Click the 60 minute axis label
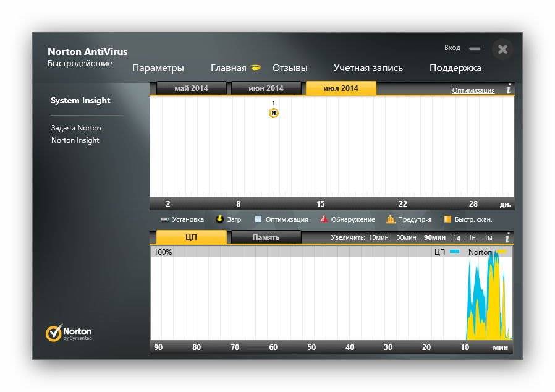The height and width of the screenshot is (392, 555). (273, 347)
